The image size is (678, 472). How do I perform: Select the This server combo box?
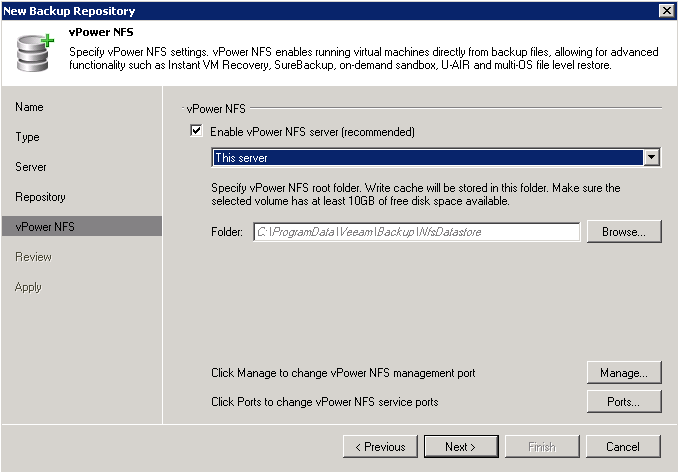[436, 157]
